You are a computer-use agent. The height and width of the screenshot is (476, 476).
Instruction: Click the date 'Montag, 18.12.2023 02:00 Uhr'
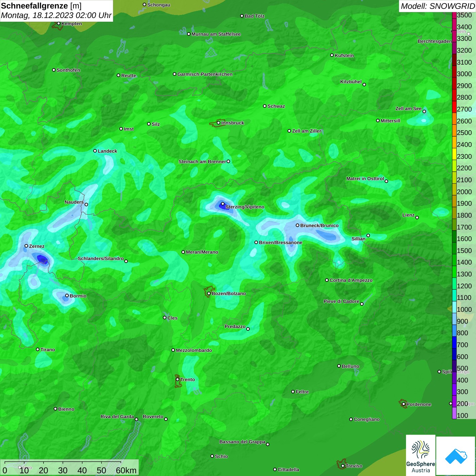click(56, 15)
